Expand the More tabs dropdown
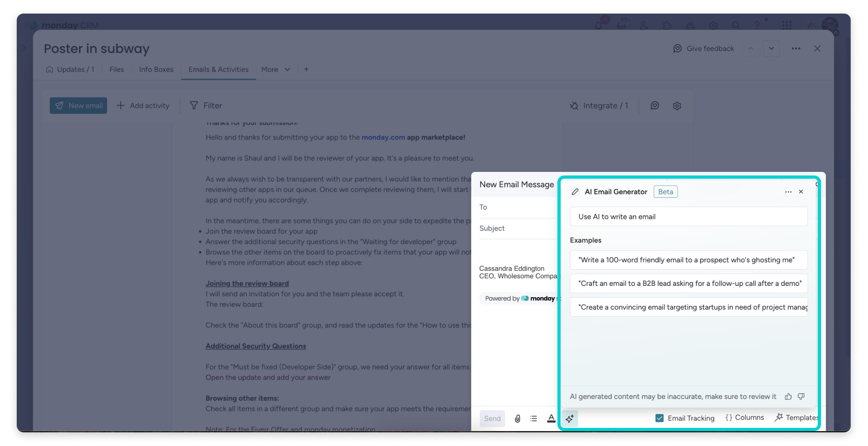 275,69
